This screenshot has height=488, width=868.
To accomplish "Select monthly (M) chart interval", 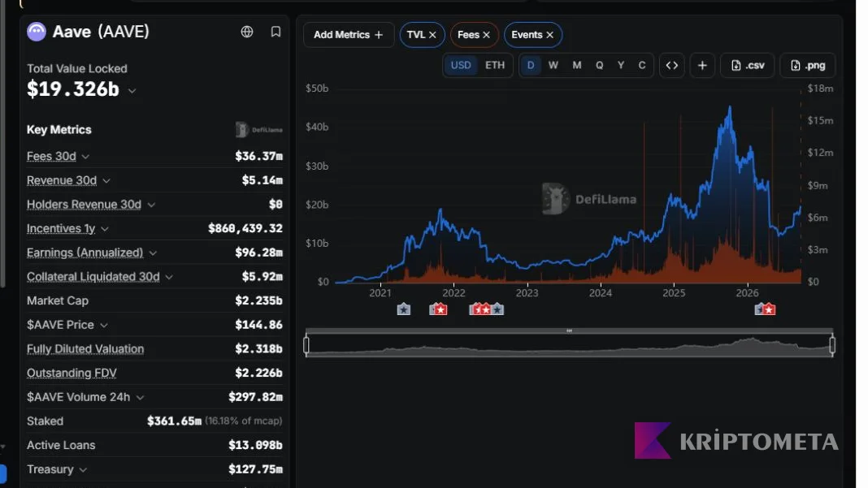I will [577, 65].
